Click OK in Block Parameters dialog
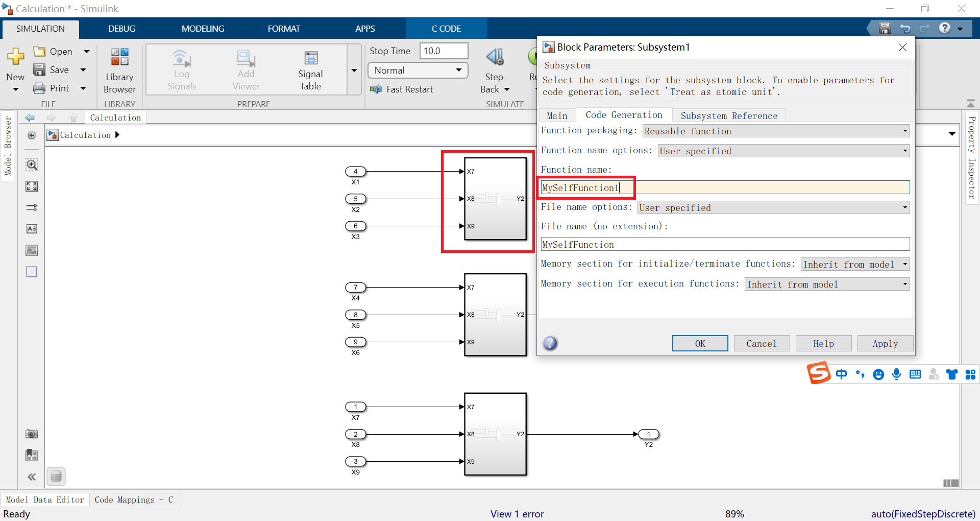Image resolution: width=980 pixels, height=521 pixels. click(x=700, y=344)
